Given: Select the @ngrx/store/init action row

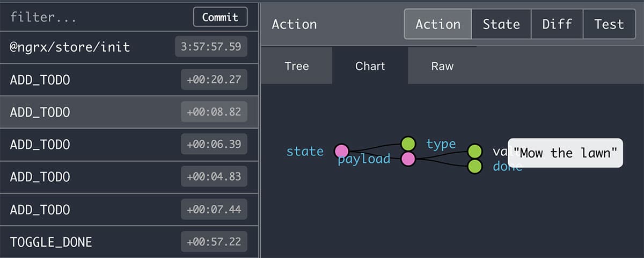Looking at the screenshot, I should (129, 47).
